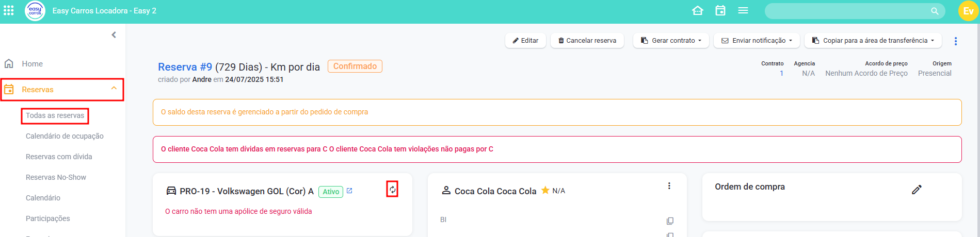Open Gerar contrato dropdown

(x=671, y=41)
